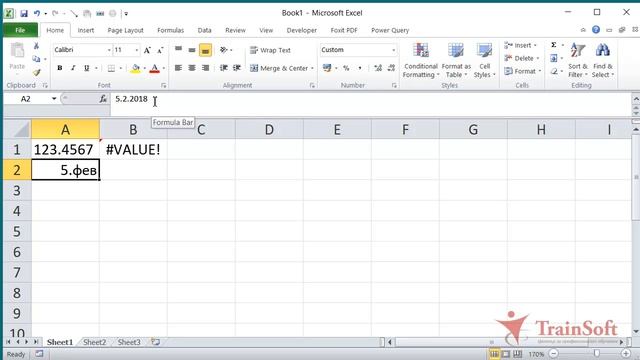Paste clipboard contents
The image size is (640, 360).
point(17,56)
